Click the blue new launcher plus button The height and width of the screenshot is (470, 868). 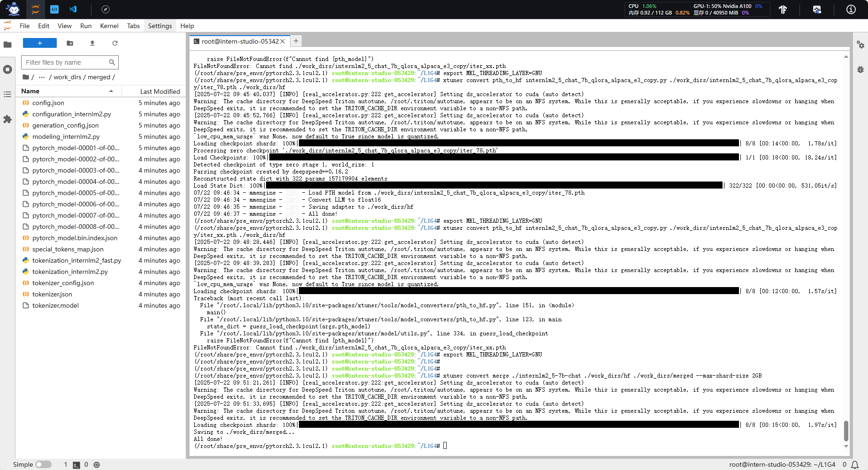[x=40, y=43]
